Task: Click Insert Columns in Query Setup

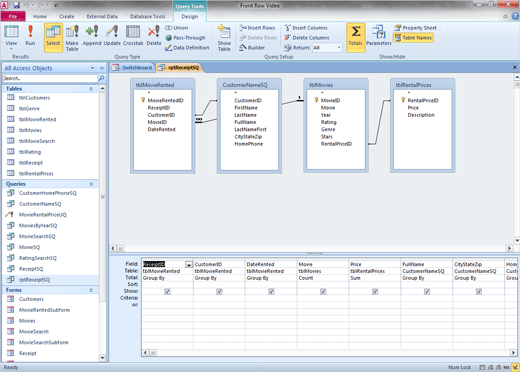Action: [306, 28]
